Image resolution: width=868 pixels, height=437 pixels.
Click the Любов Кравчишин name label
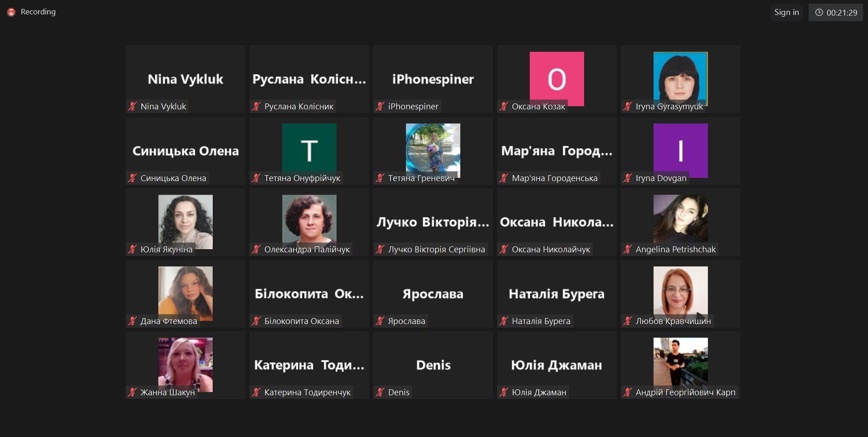pyautogui.click(x=673, y=321)
